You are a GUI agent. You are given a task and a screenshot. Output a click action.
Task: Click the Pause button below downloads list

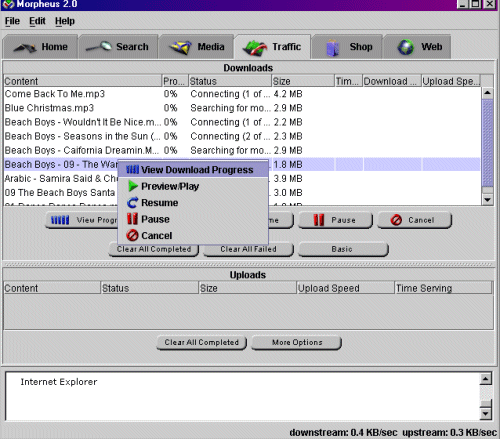coord(335,220)
